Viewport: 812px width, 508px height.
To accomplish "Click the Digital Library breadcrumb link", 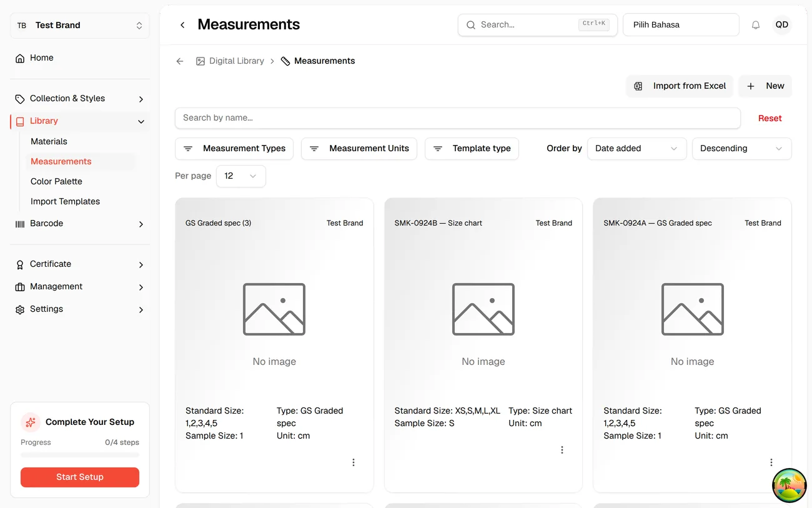I will (x=237, y=61).
